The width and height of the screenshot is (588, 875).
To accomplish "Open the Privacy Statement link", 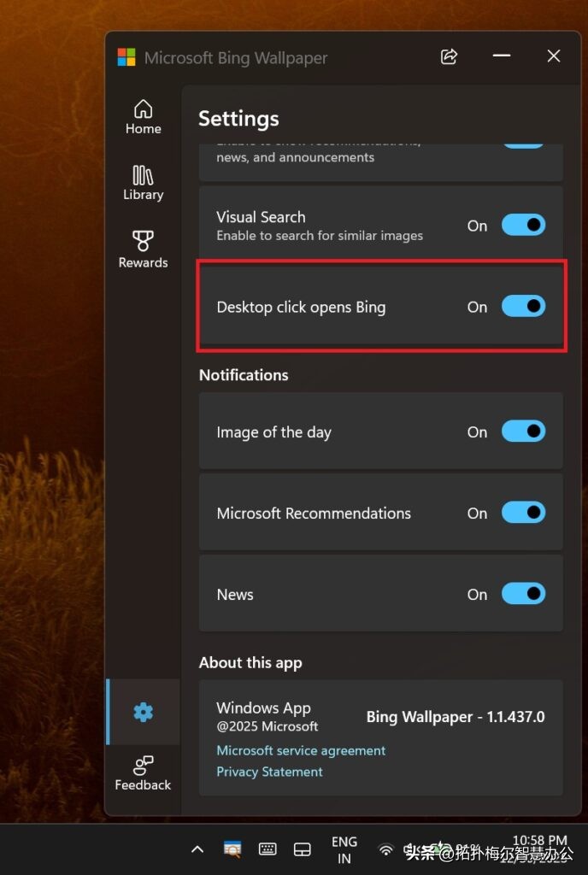I will point(269,772).
